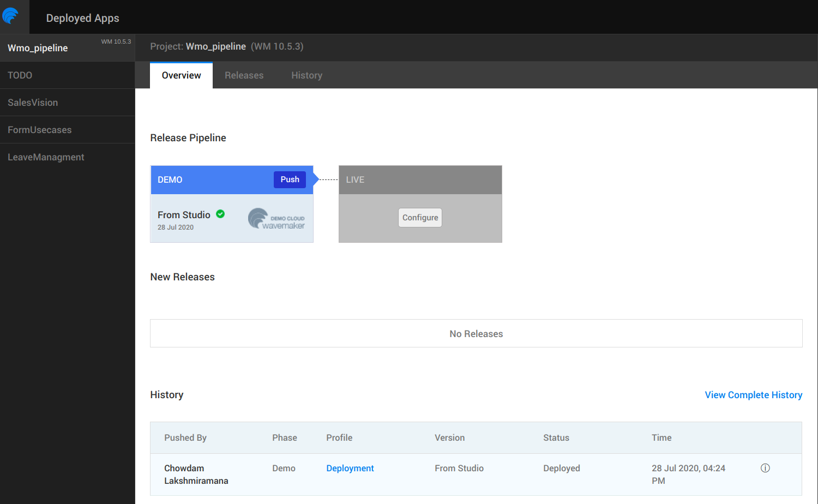Follow the Deployment profile link
818x504 pixels.
click(350, 468)
